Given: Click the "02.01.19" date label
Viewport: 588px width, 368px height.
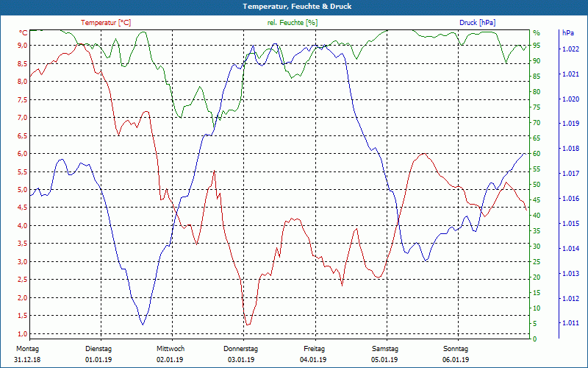Looking at the screenshot, I should [x=170, y=360].
